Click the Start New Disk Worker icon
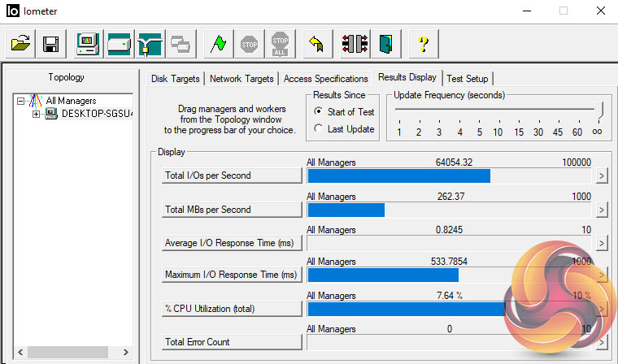This screenshot has width=618, height=364. tap(118, 44)
